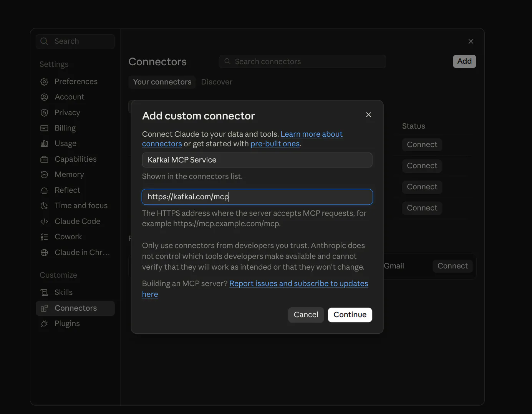The image size is (532, 414).
Task: Click the settings Search field
Action: point(75,41)
